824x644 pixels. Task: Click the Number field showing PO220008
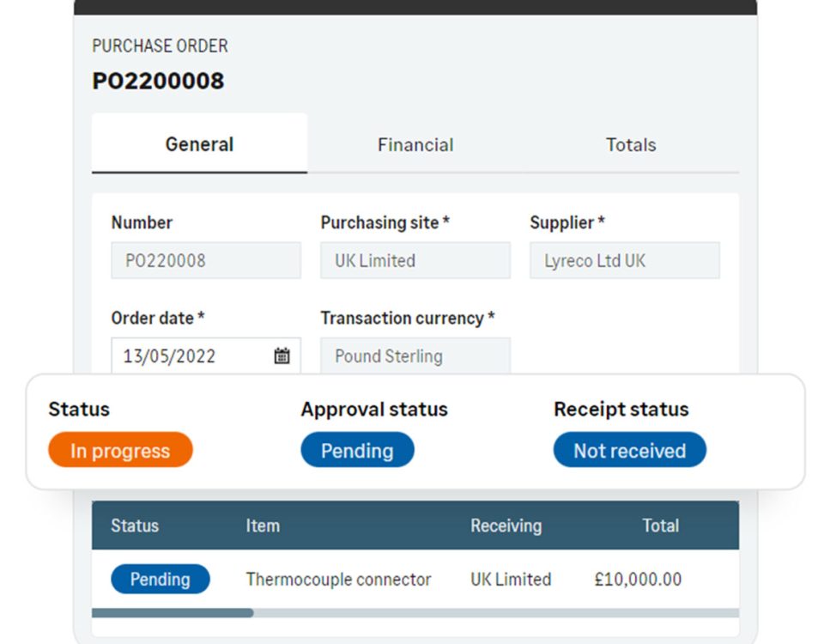point(206,260)
